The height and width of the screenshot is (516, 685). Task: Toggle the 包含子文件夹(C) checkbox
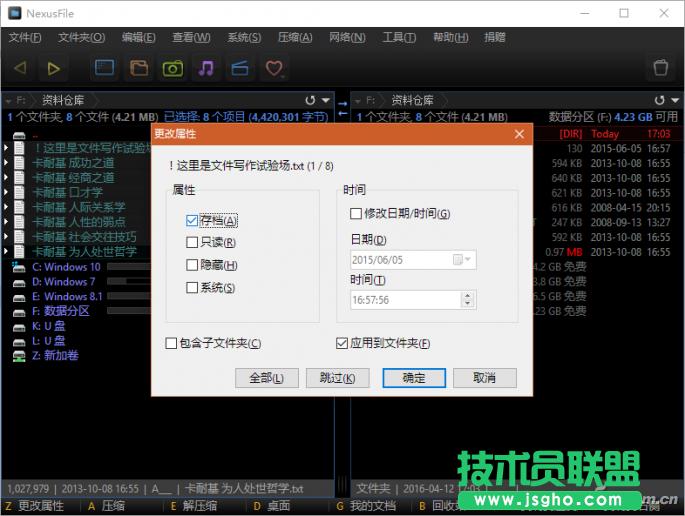pos(172,343)
